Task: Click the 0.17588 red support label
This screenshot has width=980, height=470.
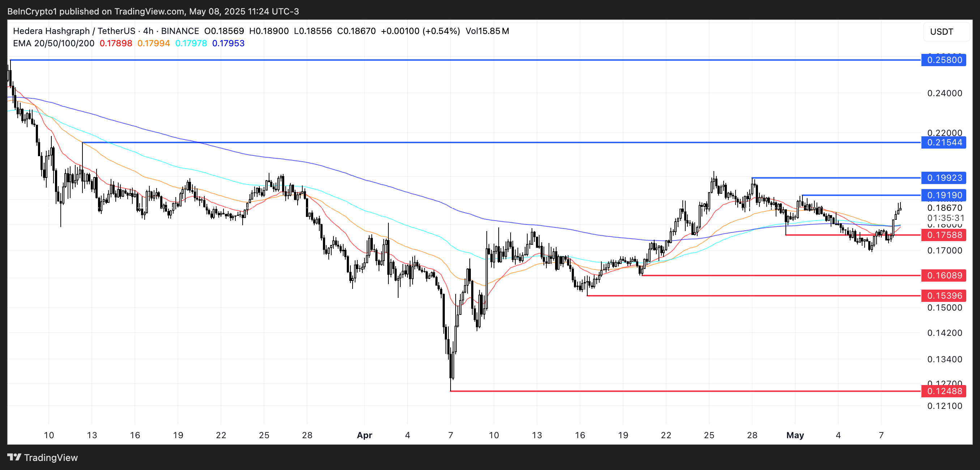Action: coord(943,235)
